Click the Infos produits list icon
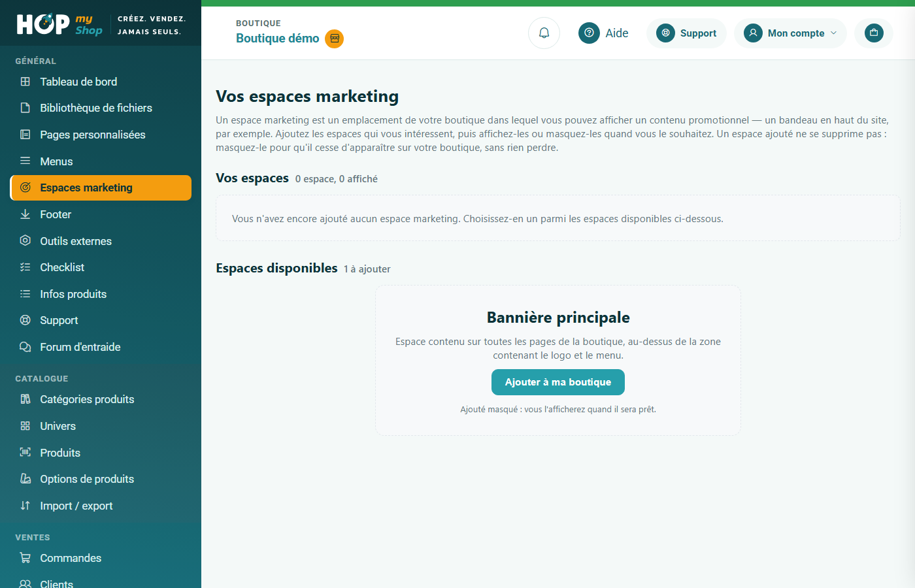The image size is (915, 588). (25, 294)
